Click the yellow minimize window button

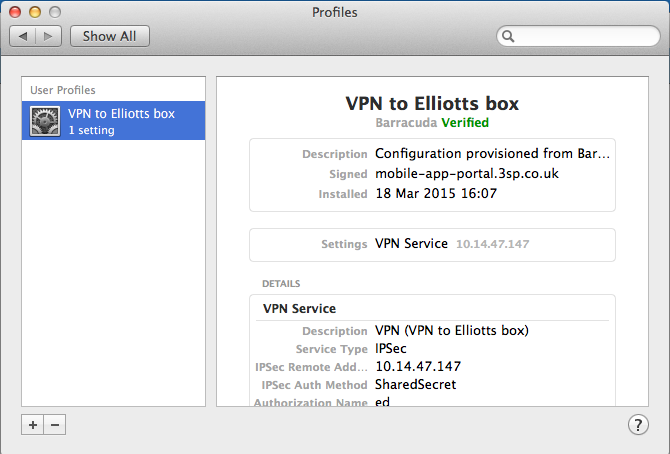click(35, 12)
